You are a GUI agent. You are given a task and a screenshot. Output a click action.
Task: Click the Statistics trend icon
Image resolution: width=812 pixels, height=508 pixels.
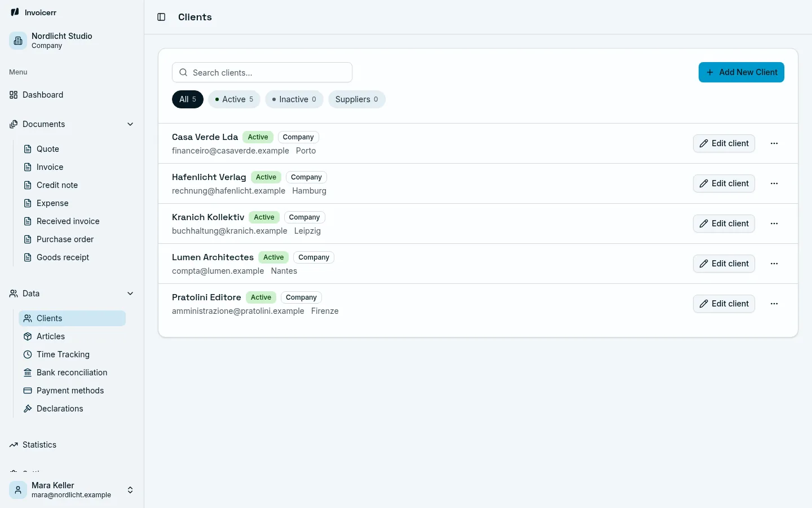(14, 445)
